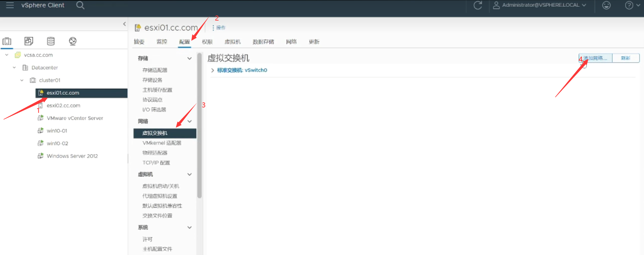Switch to the 虚拟机 tab
This screenshot has height=255, width=644.
coord(233,42)
